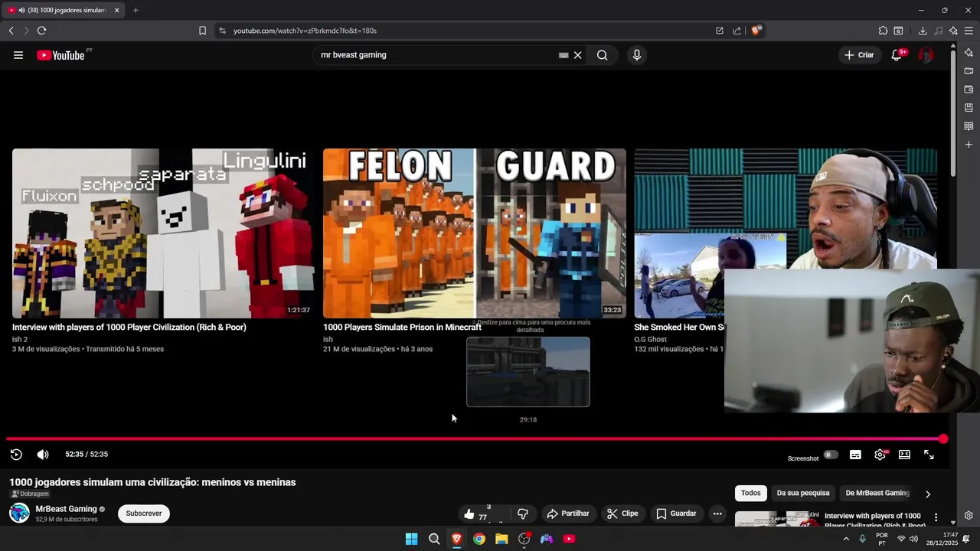Viewport: 980px width, 551px height.
Task: Open Brave main menu
Action: point(969,31)
